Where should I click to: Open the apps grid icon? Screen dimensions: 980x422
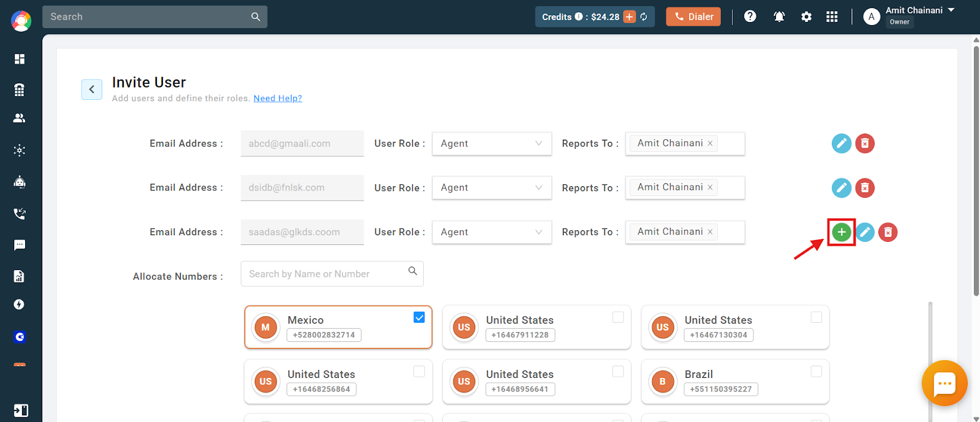(x=832, y=17)
